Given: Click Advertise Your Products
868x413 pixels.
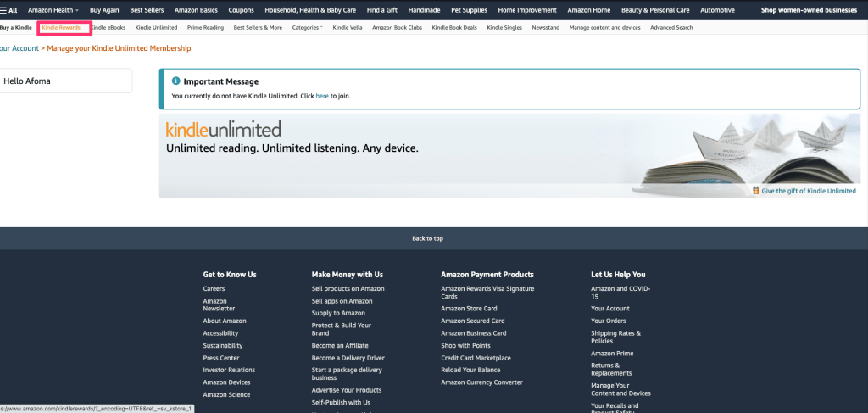Looking at the screenshot, I should 347,390.
